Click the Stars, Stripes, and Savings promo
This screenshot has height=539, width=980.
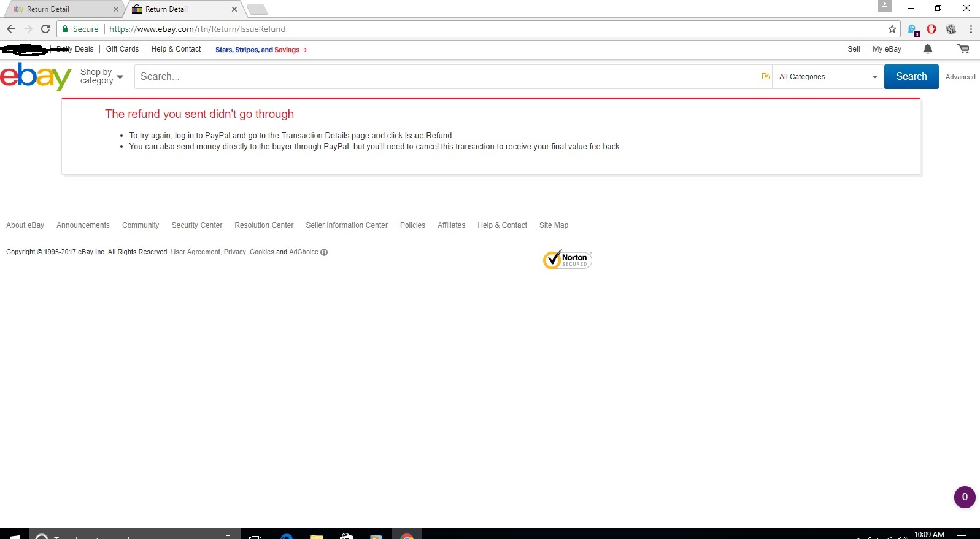261,50
